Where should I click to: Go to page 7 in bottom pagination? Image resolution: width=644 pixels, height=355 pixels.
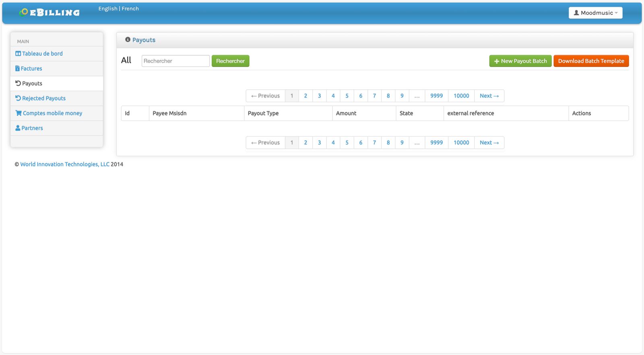click(374, 142)
